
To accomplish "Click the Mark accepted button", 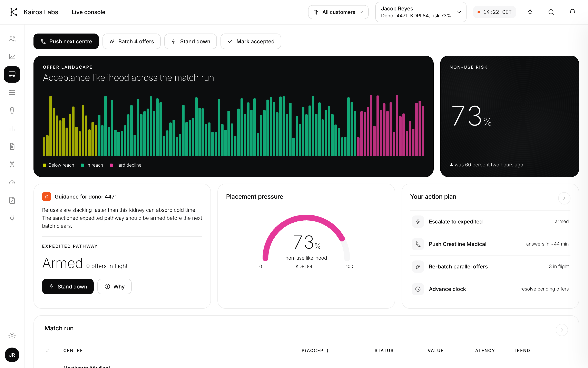I will pos(251,41).
